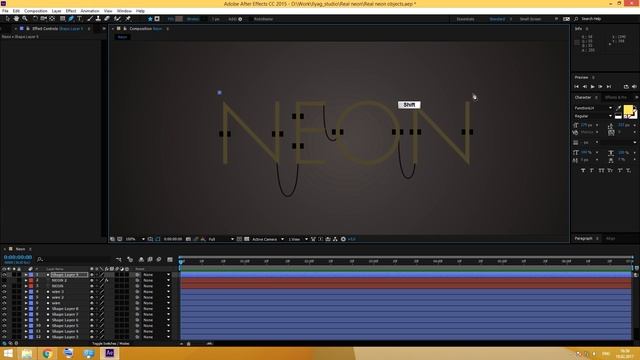Open the Window menu
640x360 pixels.
pyautogui.click(x=124, y=11)
